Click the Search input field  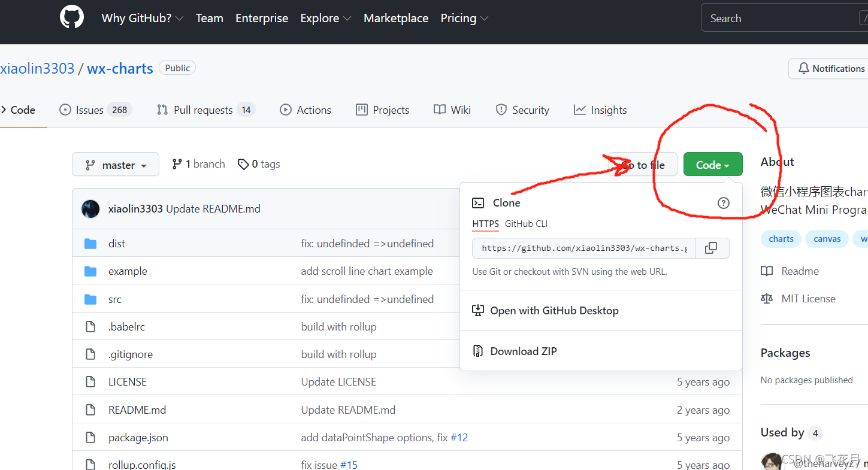tap(784, 19)
